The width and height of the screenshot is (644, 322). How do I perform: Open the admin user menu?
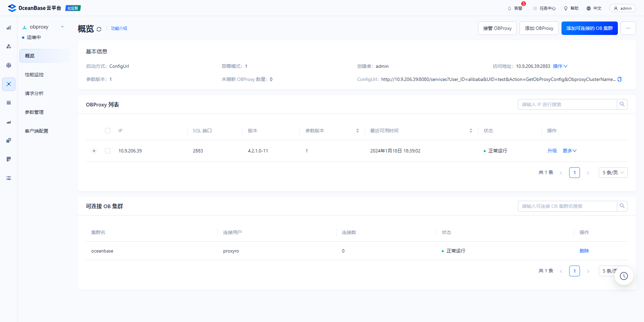(623, 8)
